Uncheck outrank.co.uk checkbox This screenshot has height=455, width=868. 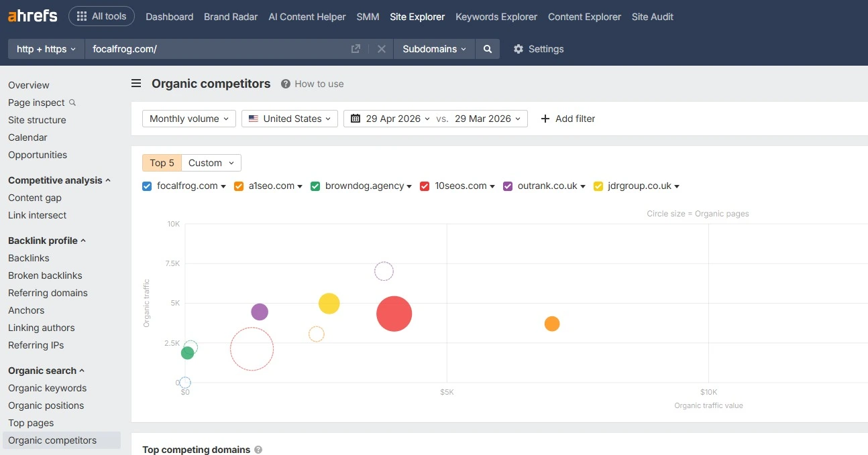[508, 186]
